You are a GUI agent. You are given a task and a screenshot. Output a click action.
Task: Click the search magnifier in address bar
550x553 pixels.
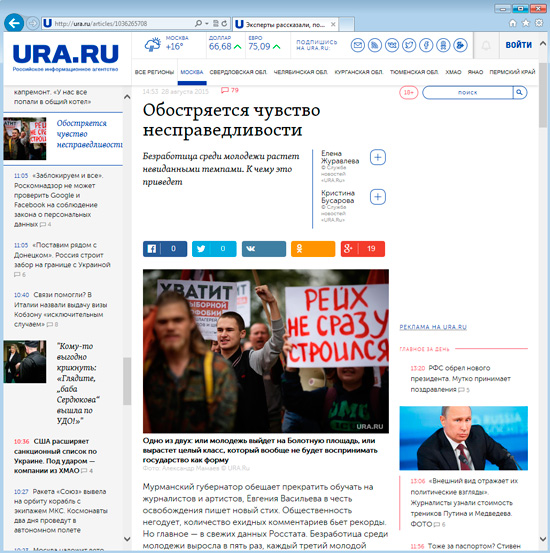tap(198, 24)
